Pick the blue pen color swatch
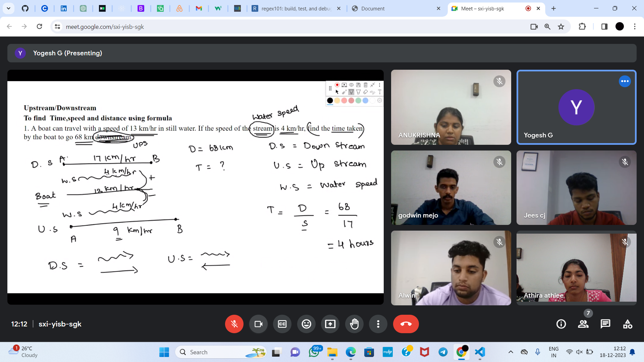The width and height of the screenshot is (644, 362). point(365,101)
